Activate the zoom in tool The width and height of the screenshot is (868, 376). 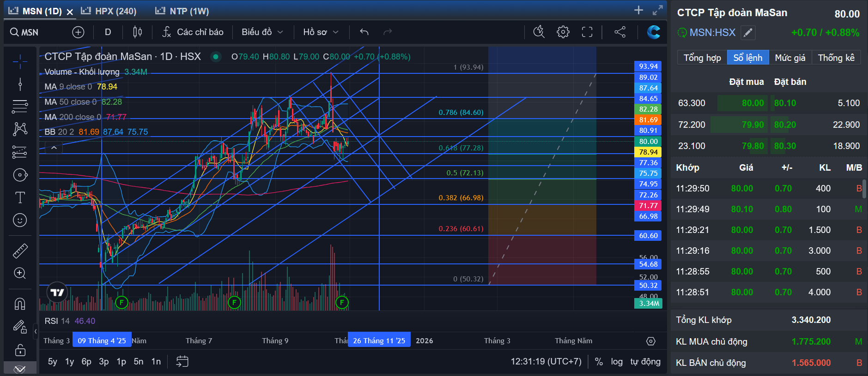[20, 273]
